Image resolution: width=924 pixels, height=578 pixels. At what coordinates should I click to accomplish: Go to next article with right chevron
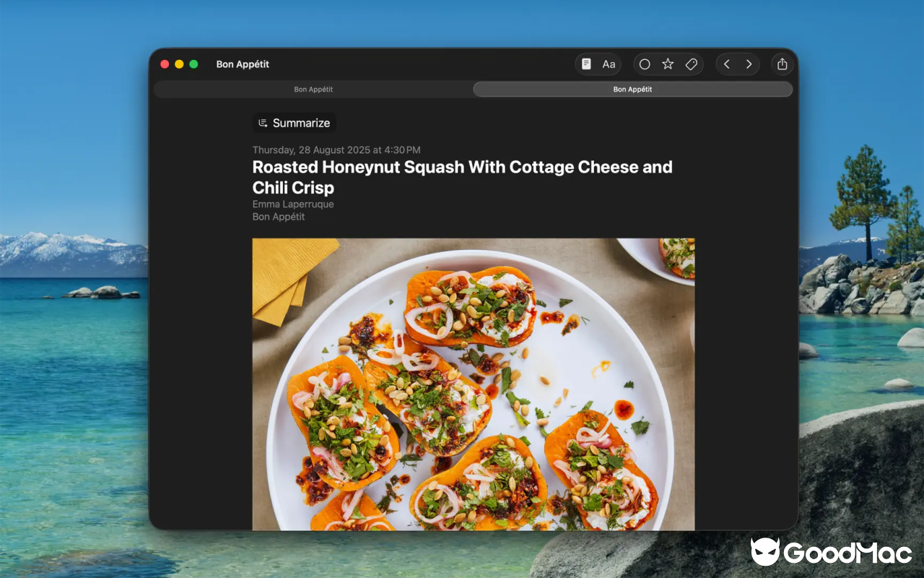pos(749,64)
